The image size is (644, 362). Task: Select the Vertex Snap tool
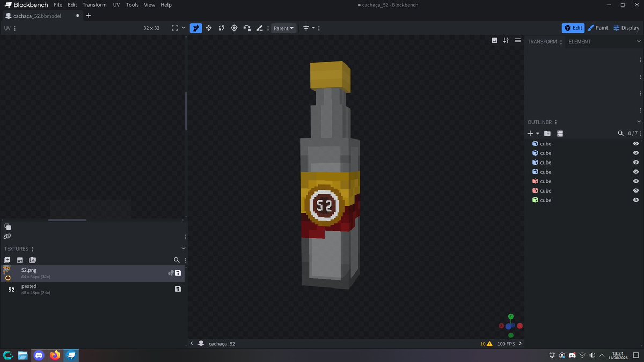247,28
